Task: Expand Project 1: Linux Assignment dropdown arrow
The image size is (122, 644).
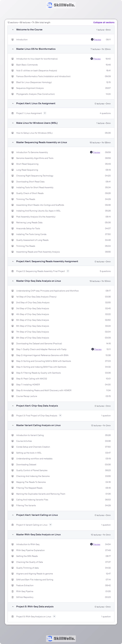Action: (45, 113)
